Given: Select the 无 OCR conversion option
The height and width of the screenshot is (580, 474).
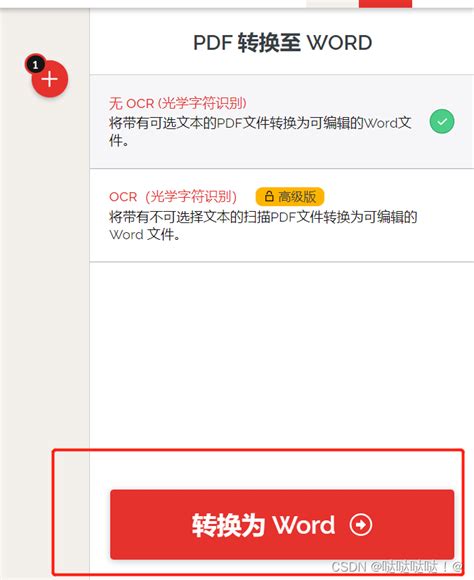Looking at the screenshot, I should point(282,121).
